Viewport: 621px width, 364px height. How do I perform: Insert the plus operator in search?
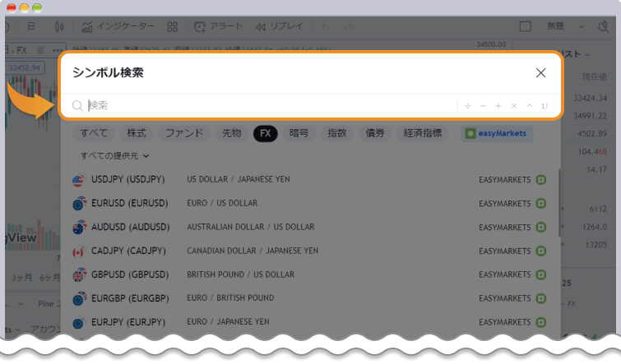point(498,106)
